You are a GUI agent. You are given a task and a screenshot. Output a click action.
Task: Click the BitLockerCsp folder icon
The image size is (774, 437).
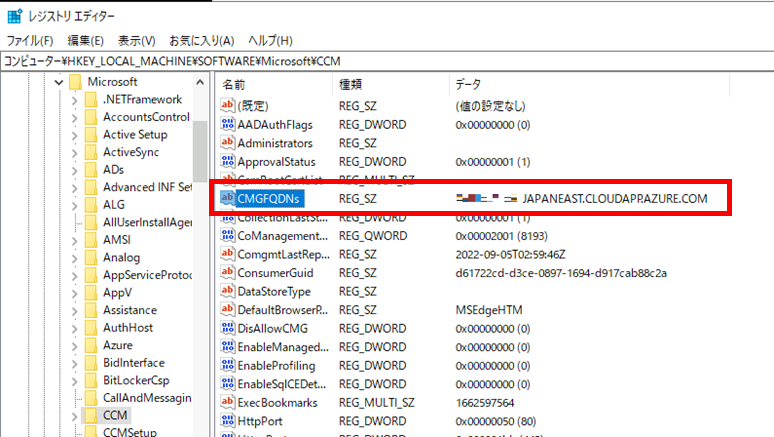click(x=91, y=380)
